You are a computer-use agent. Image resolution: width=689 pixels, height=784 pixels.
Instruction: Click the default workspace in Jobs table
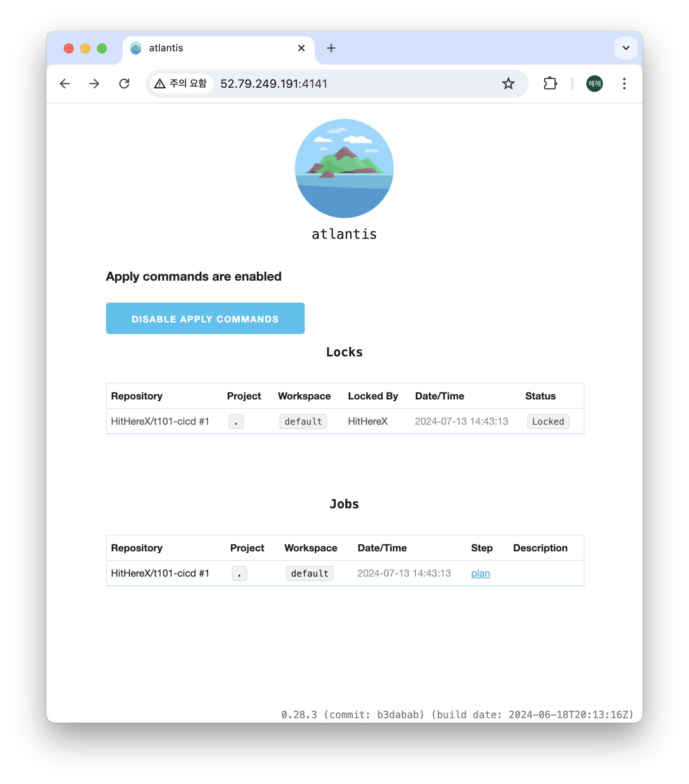310,573
